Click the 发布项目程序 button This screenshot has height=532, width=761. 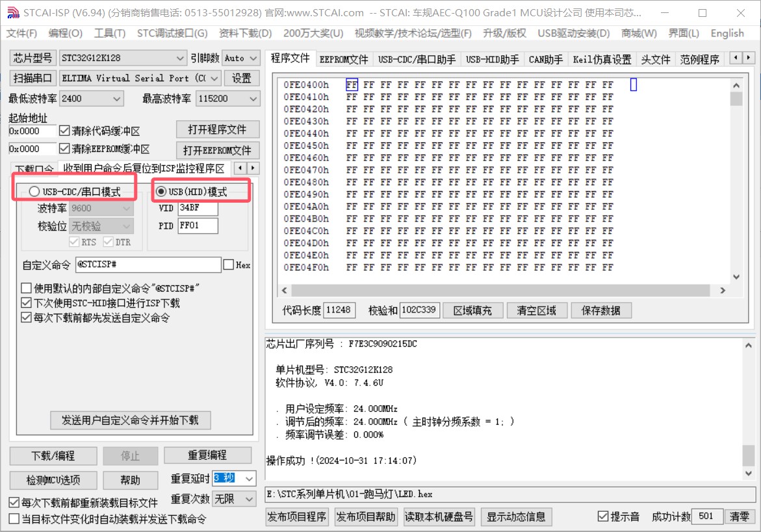coord(297,516)
